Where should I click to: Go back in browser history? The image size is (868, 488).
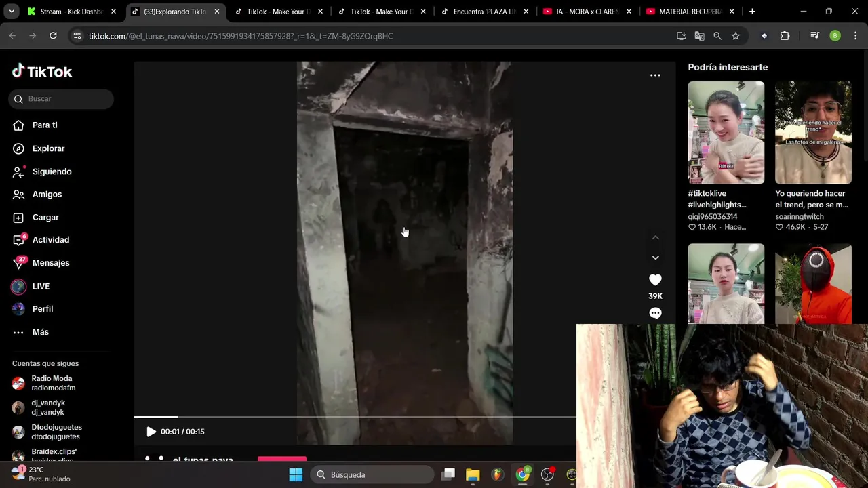click(12, 36)
